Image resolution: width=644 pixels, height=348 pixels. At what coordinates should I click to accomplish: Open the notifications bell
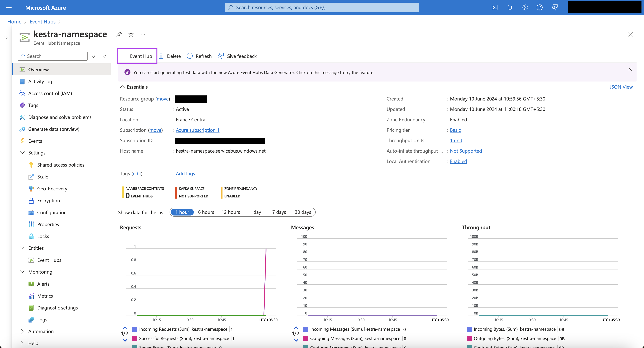click(510, 7)
